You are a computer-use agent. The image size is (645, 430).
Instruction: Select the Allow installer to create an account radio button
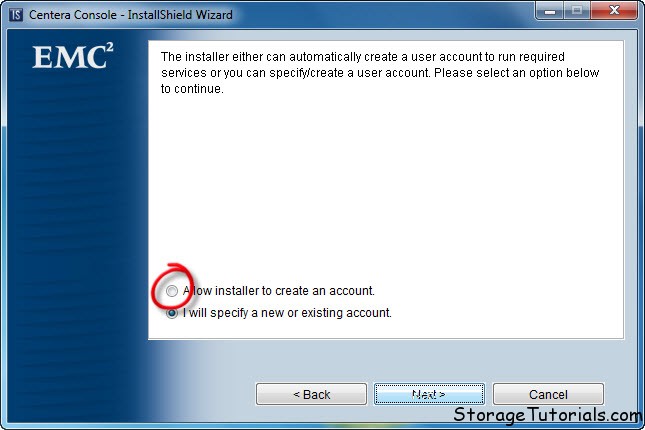coord(172,291)
